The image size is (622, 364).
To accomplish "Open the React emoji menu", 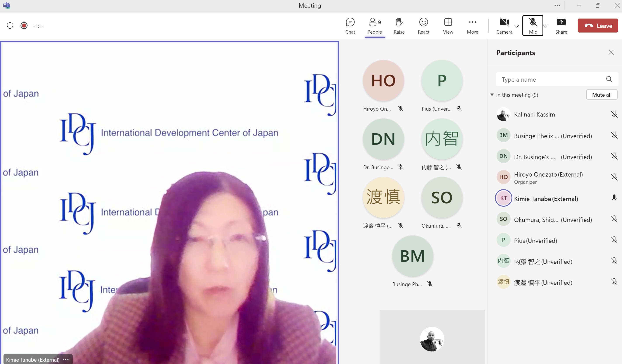I will 423,26.
